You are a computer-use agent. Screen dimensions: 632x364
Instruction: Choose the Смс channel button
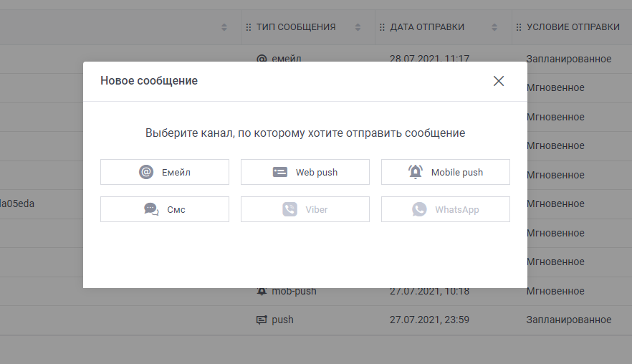165,209
